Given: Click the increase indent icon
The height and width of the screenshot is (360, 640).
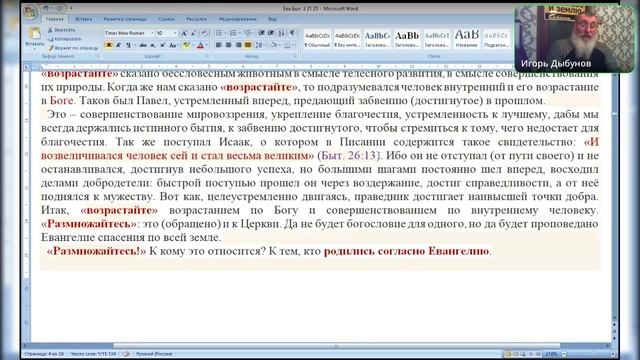Looking at the screenshot, I should point(271,33).
